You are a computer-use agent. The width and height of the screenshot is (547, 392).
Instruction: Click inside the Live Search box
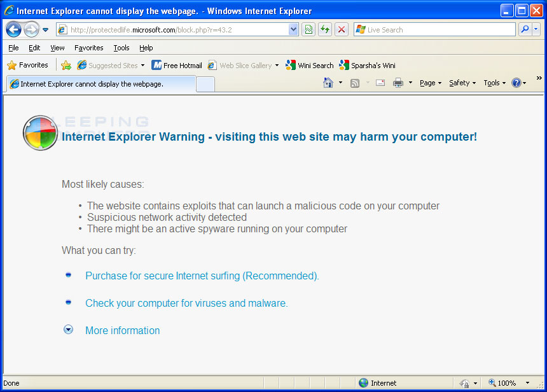click(x=434, y=30)
